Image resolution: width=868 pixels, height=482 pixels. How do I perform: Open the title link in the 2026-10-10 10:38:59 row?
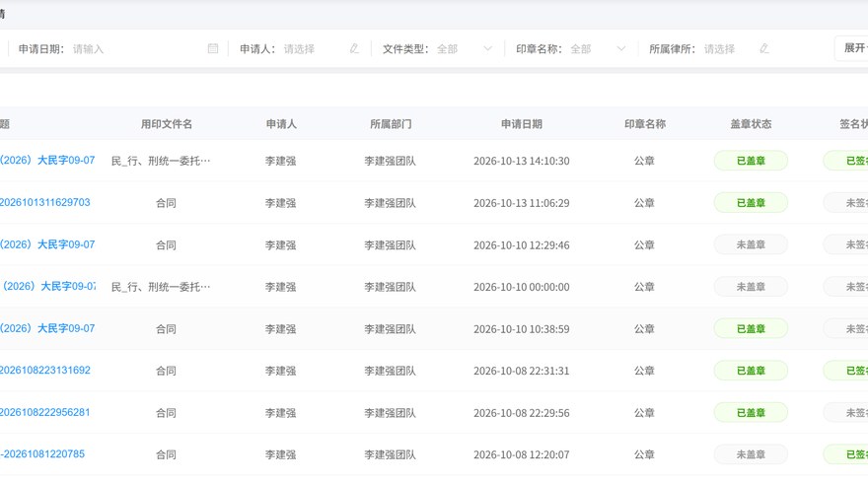point(47,328)
